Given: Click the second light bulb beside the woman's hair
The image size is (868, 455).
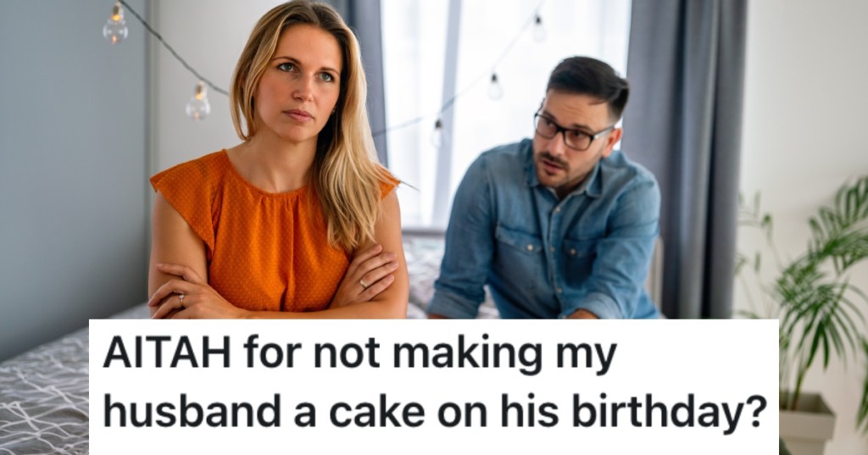Looking at the screenshot, I should click(x=198, y=102).
